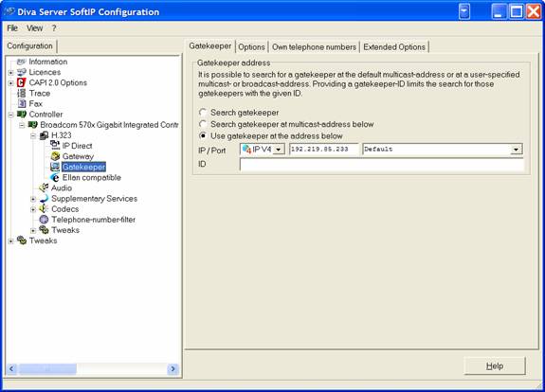This screenshot has height=392, width=545.
Task: Select the Telephone-number-filter tree item
Action: pos(93,220)
